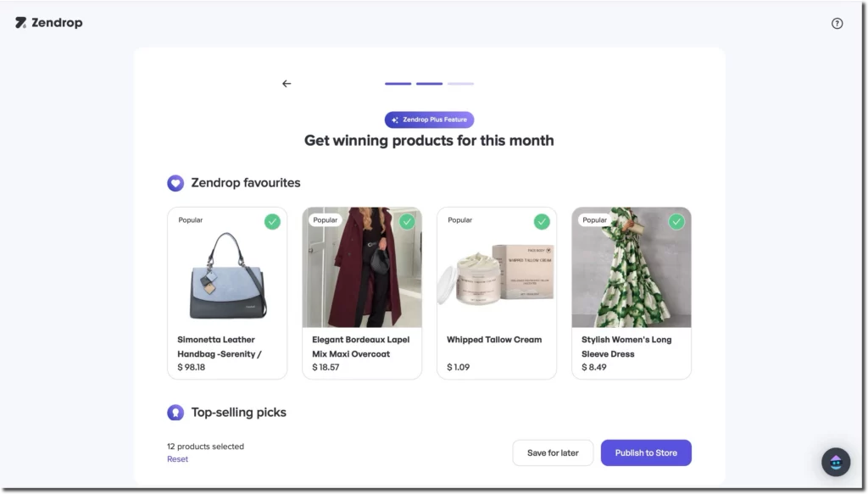Go back with the left arrow
Screen dimensions: 868x494
287,84
